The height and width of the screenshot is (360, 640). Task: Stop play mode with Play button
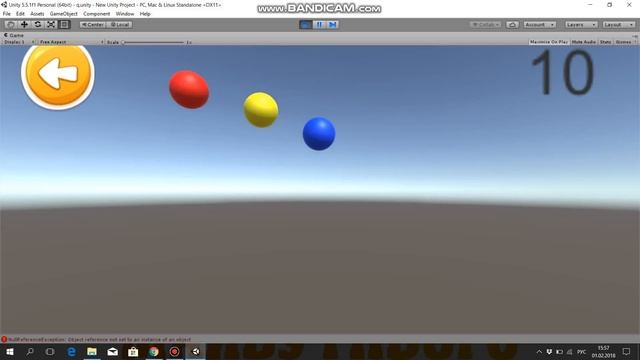tap(306, 24)
